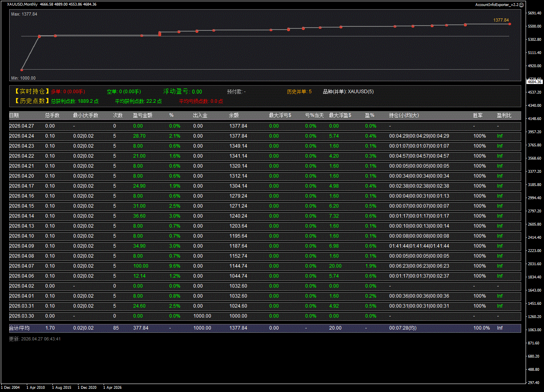
Task: Click the 5500.00 price scale label
Action: [x=534, y=26]
